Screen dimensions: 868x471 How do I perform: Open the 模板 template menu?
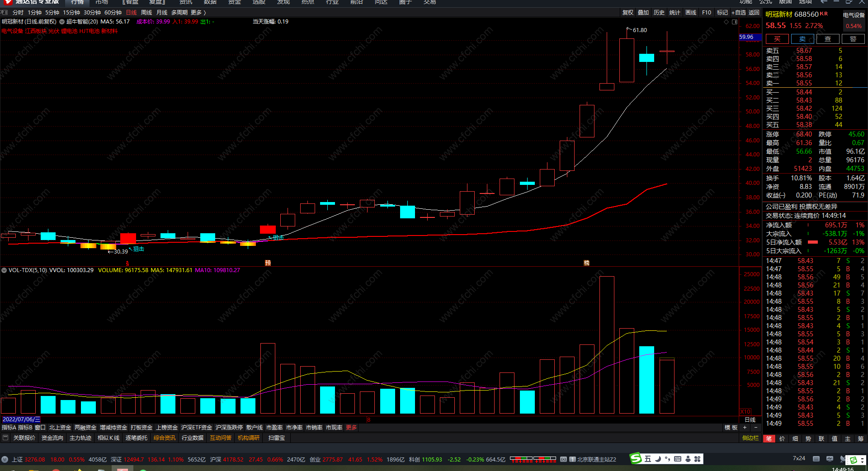(731, 428)
